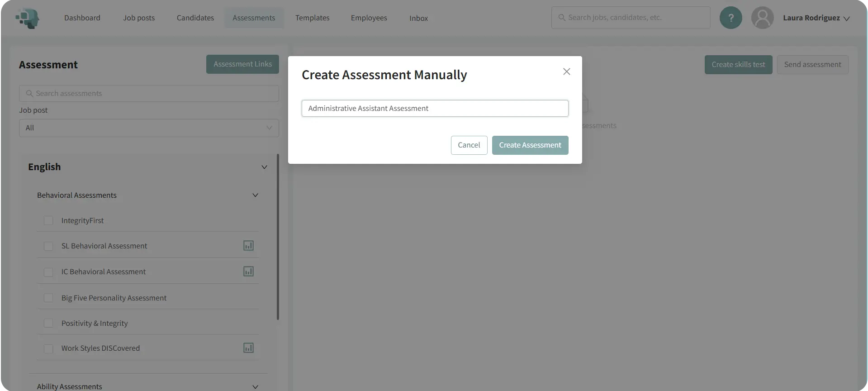Click the Create Assessment button
Screen dimensions: 868x391
530,145
